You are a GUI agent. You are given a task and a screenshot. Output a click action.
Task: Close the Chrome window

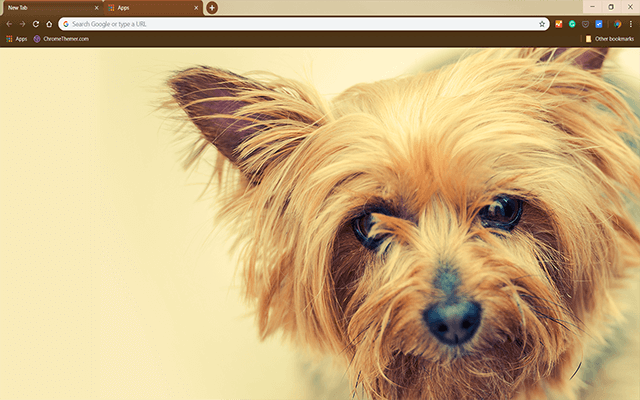[630, 7]
